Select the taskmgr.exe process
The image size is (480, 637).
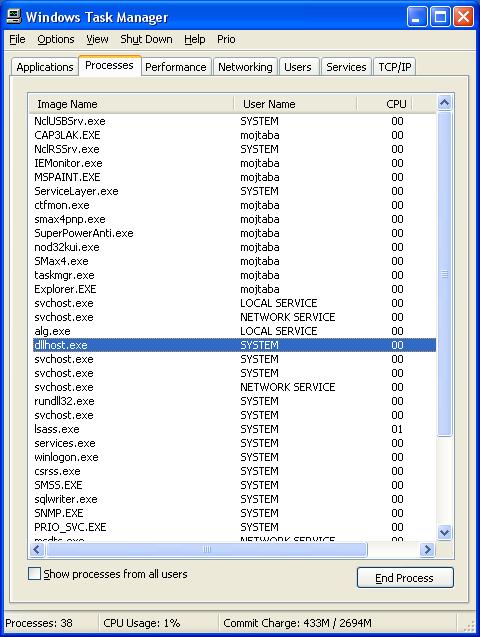[234, 275]
